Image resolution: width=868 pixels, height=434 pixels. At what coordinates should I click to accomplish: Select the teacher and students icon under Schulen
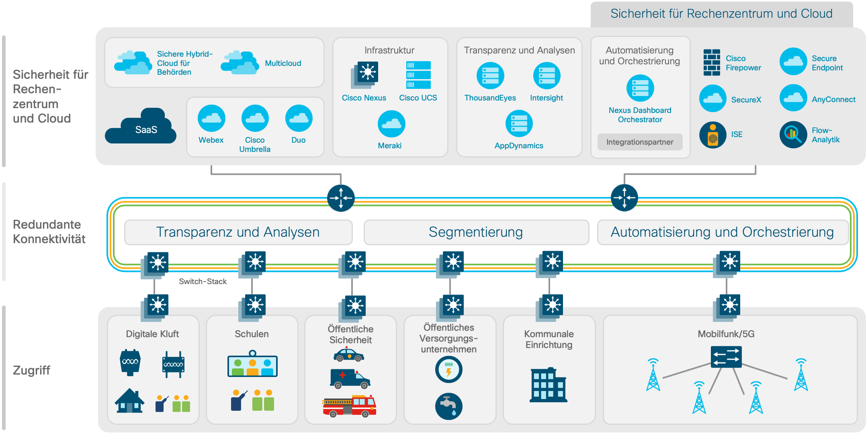point(252,400)
